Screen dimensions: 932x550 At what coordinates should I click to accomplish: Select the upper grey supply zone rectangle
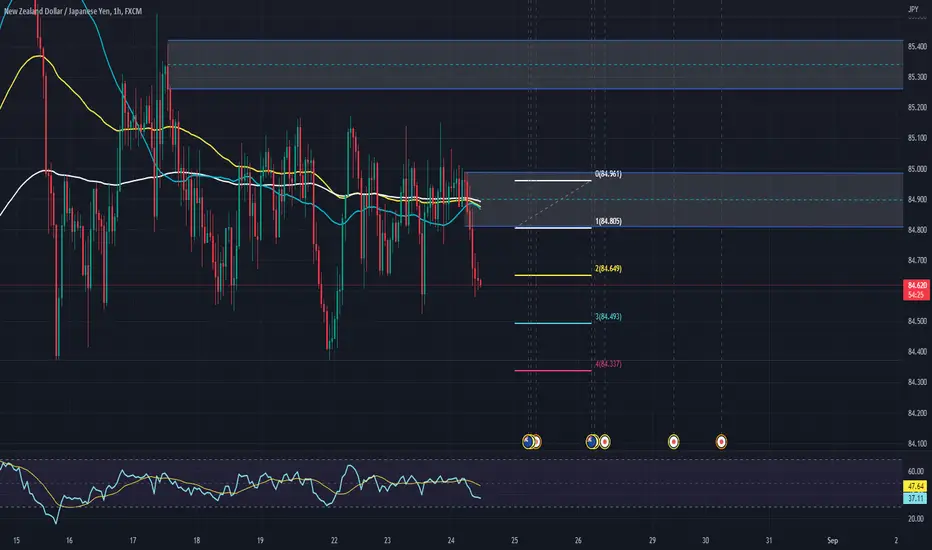click(535, 65)
